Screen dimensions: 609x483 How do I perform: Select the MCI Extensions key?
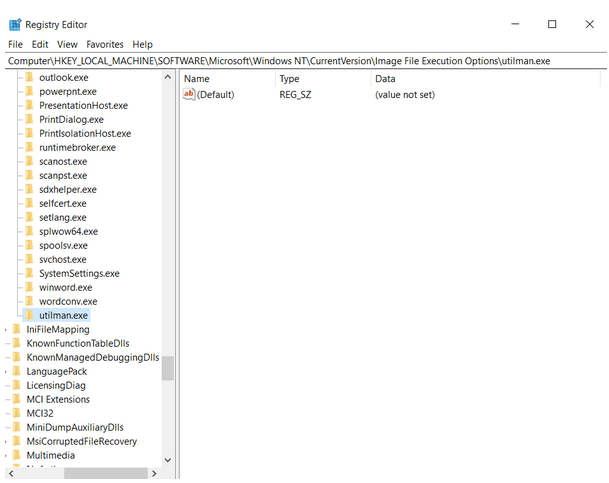58,399
